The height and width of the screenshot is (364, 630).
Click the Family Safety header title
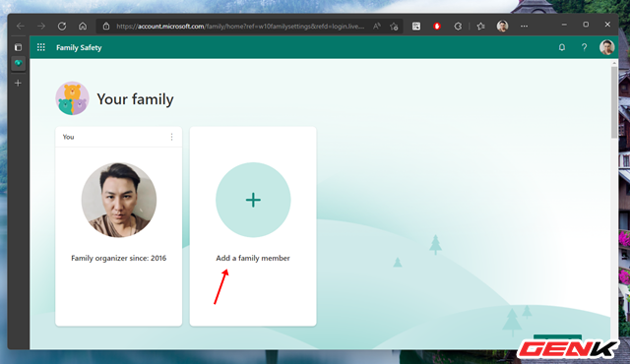click(79, 47)
